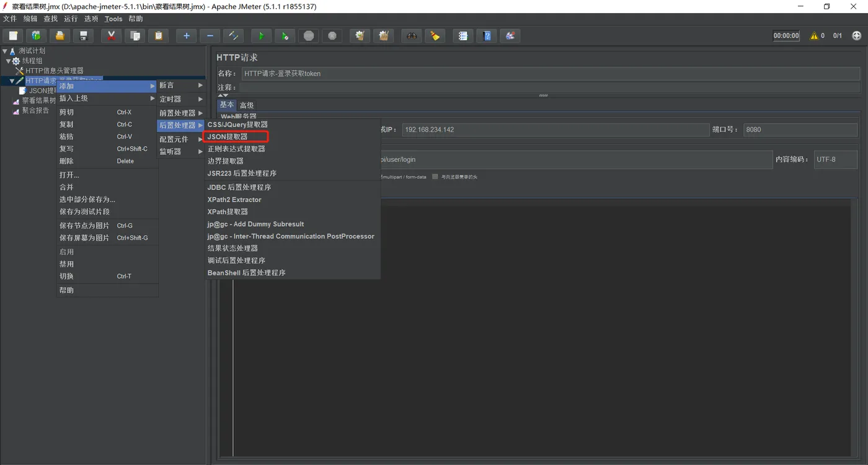Viewport: 868px width, 465px height.
Task: Expand the 监听器 submenu
Action: [x=181, y=151]
